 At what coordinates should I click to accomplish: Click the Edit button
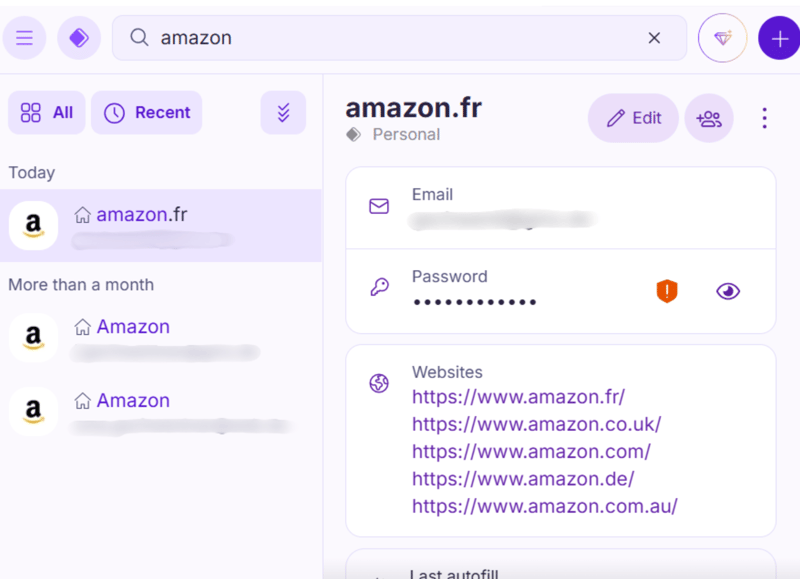pos(633,118)
